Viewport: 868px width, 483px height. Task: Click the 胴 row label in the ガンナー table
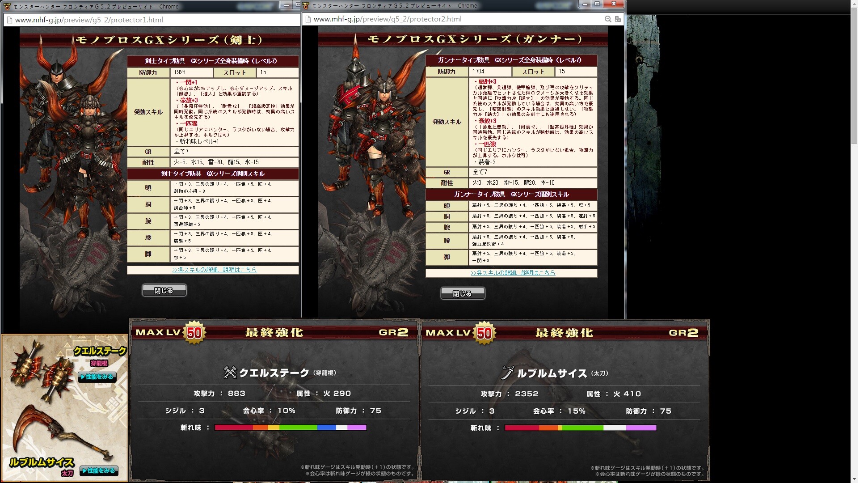click(x=447, y=216)
